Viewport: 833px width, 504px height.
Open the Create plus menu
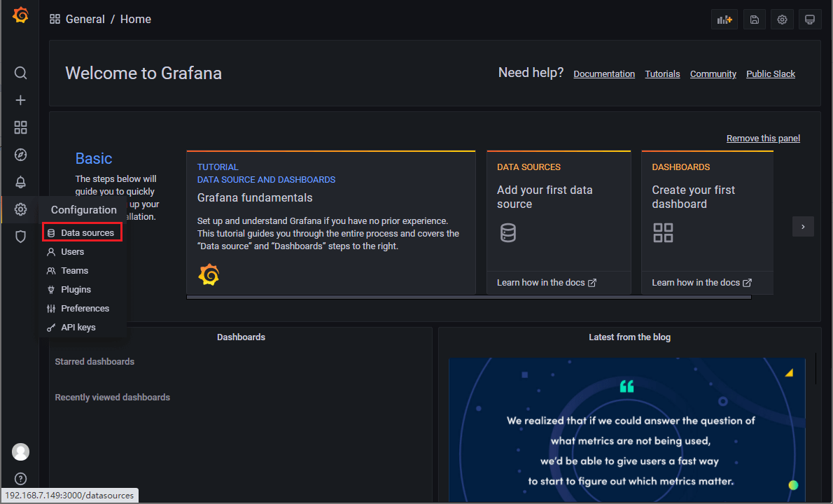[20, 100]
